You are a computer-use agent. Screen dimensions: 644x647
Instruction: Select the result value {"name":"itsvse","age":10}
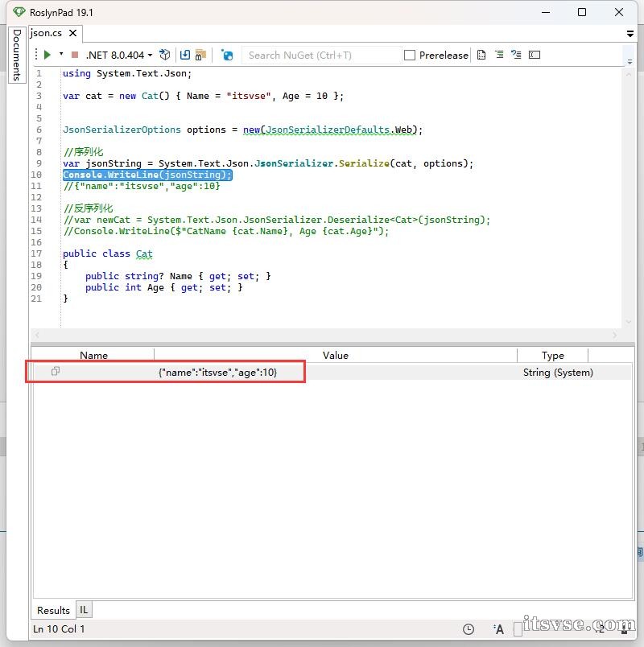pos(217,373)
